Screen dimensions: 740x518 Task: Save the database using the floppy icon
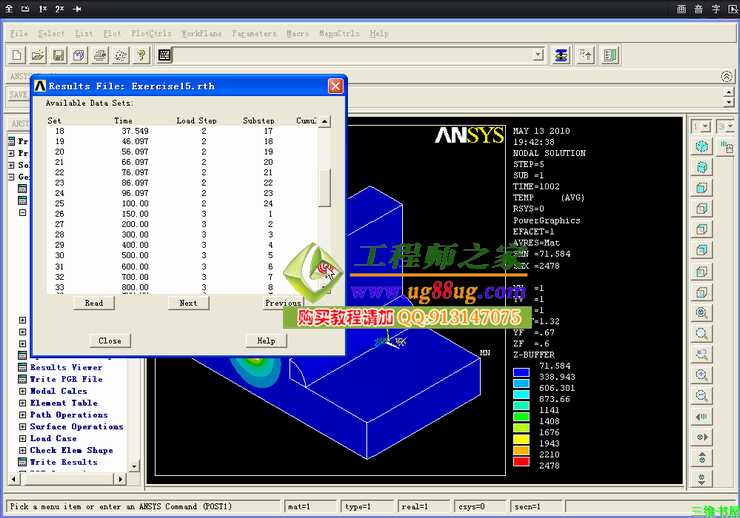[58, 55]
